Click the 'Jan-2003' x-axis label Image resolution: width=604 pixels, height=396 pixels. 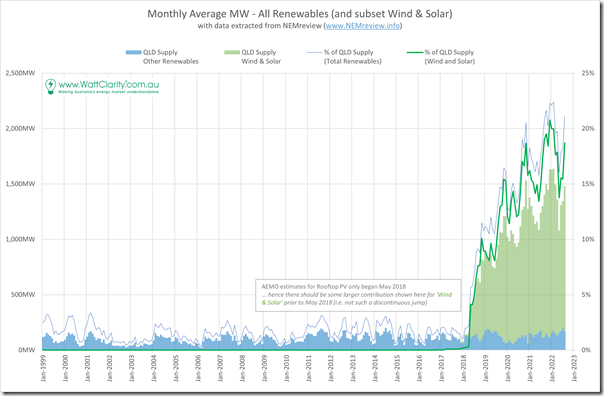click(x=132, y=368)
